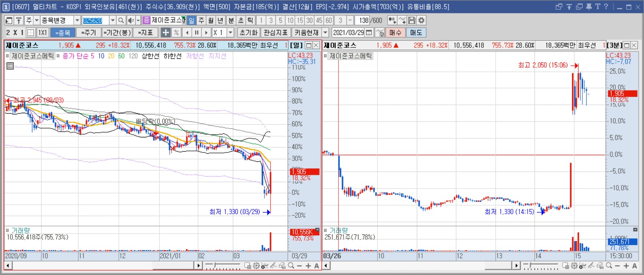Viewport: 644px width, 275px height.
Task: Click the add candlestick chart icon
Action: coord(392,20)
